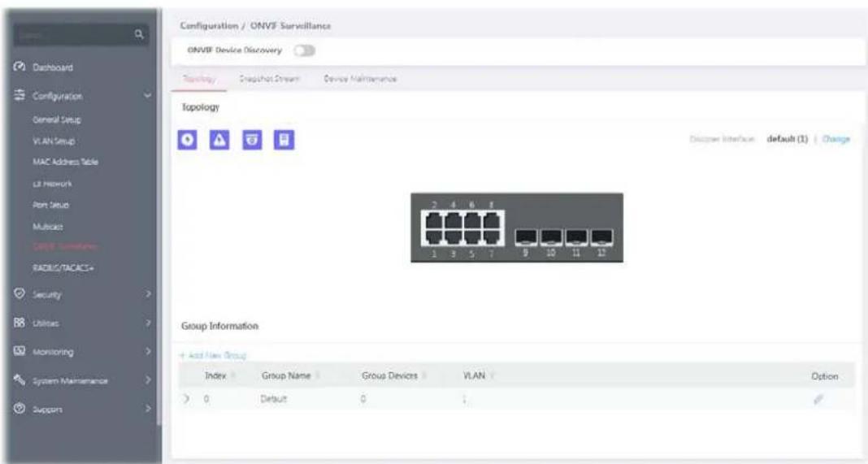868x464 pixels.
Task: Open Port Setup in sidebar
Action: coord(50,205)
